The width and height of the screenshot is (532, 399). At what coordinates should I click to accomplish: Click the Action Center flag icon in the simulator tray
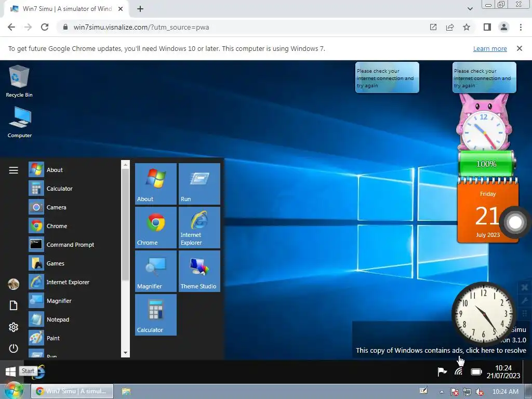[x=442, y=372]
